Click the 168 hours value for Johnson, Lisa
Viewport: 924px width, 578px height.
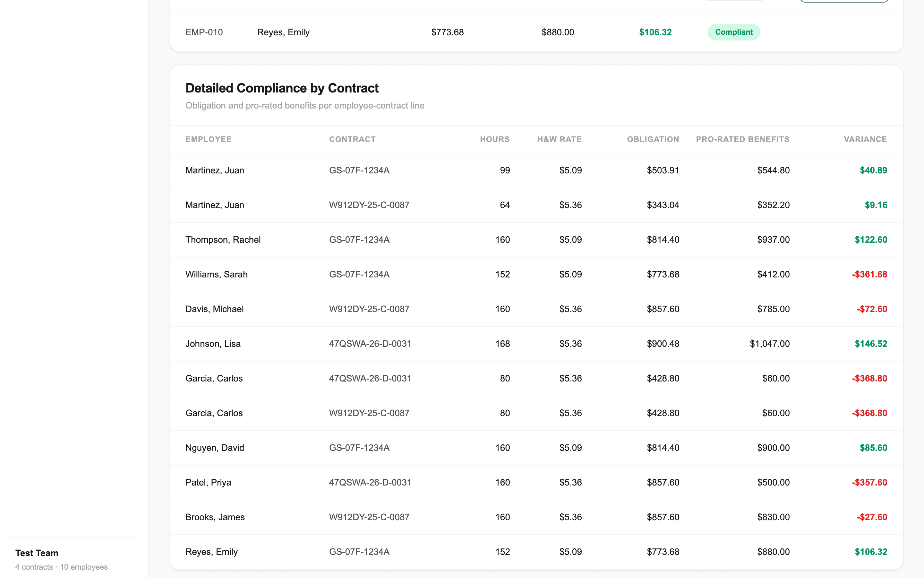click(x=502, y=344)
